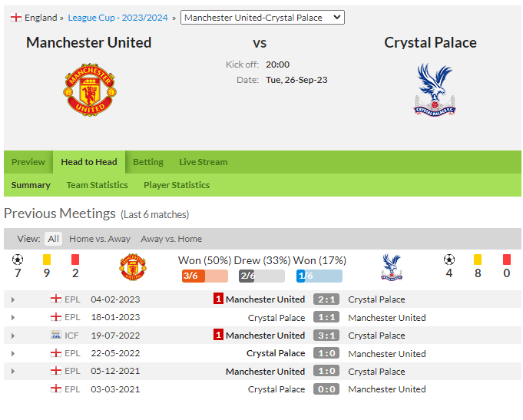523x420 pixels.
Task: Click small Crystal Palace logo in stats row
Action: click(x=392, y=267)
